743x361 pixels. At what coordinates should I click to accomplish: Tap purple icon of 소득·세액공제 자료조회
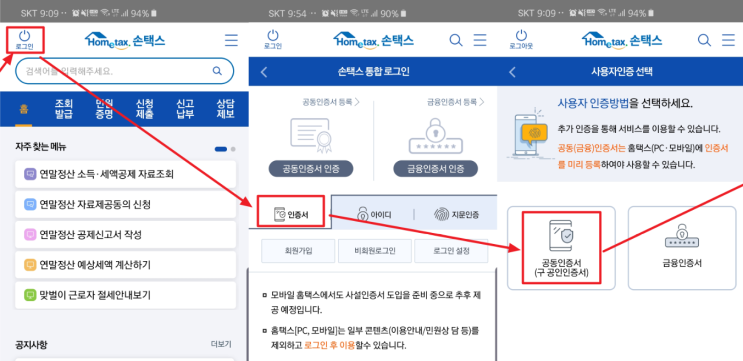point(30,174)
